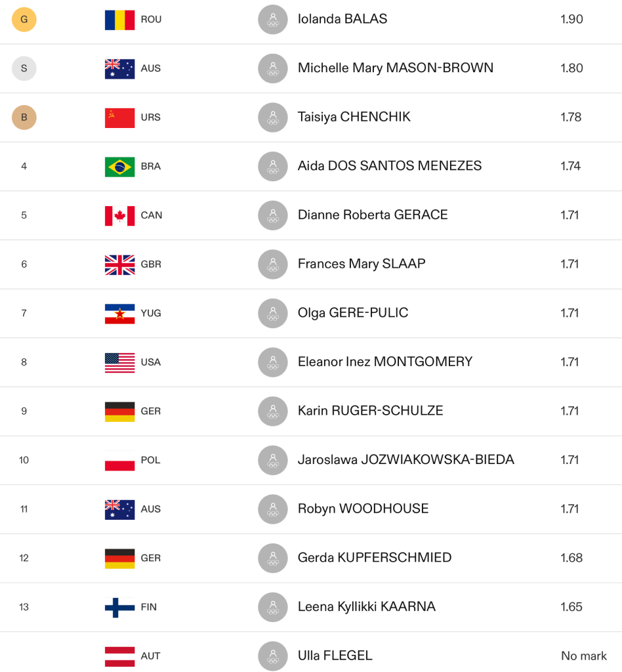Click Iolanda BALAS athlete avatar
622x672 pixels.
tap(273, 19)
